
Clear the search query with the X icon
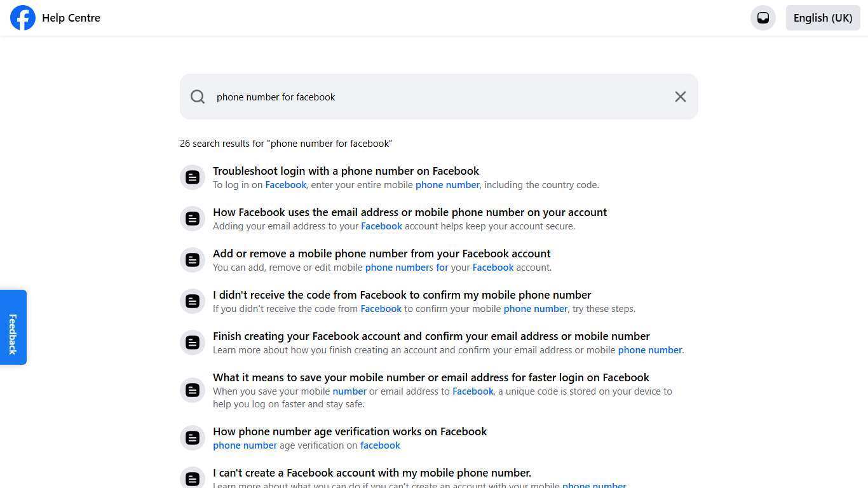680,97
